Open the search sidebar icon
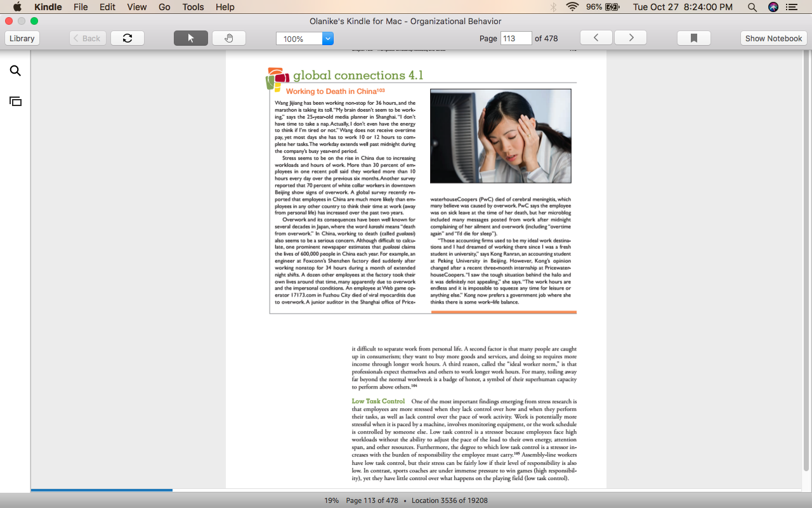Screen dimensions: 812x508 pyautogui.click(x=15, y=70)
